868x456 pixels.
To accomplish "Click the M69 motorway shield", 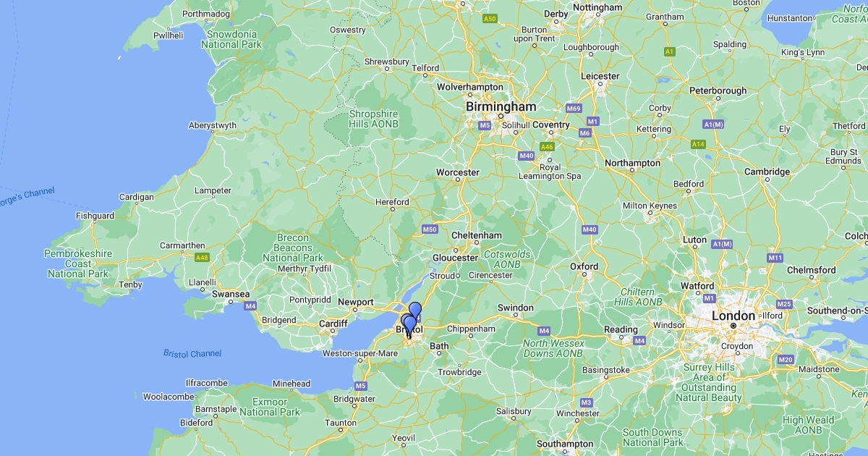I will coord(574,109).
